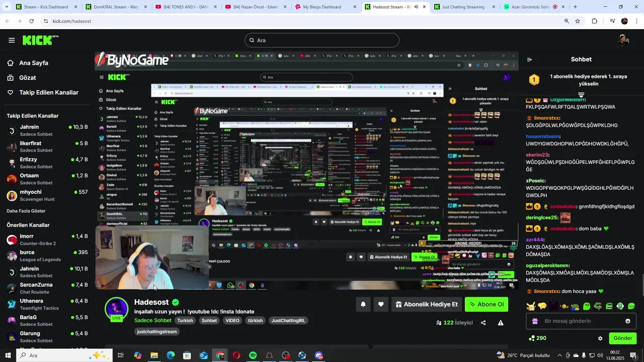Click the Turkish tag

click(185, 320)
